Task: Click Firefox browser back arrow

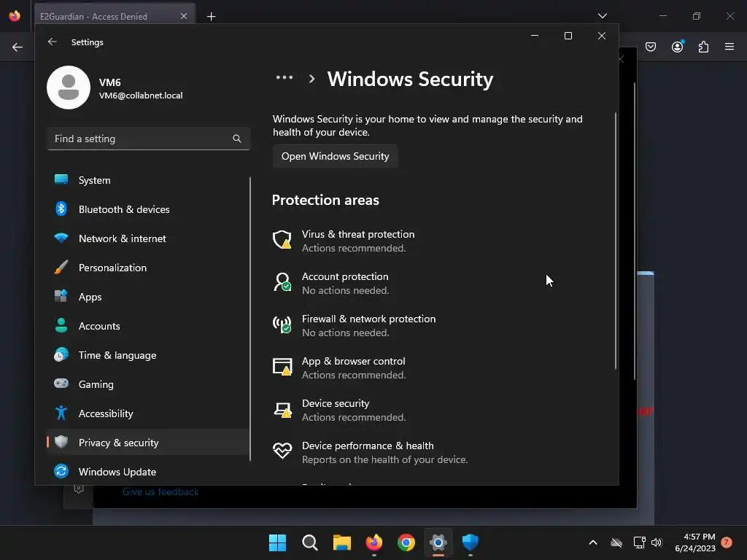Action: pos(18,47)
